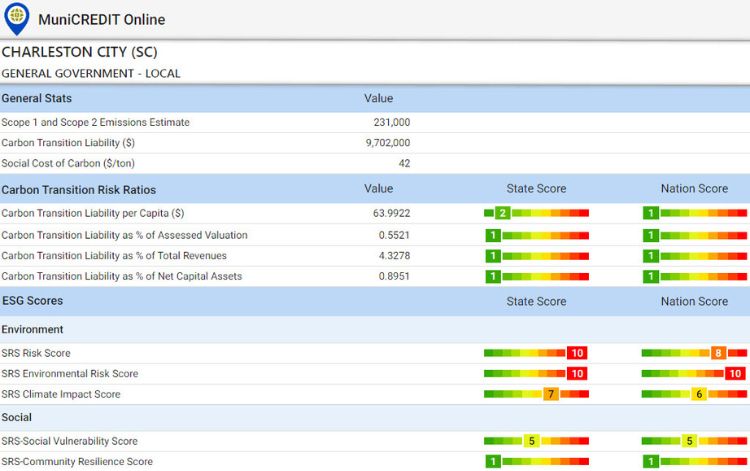The width and height of the screenshot is (750, 471).
Task: Click SRS Environmental Risk nation score bar
Action: tap(695, 373)
